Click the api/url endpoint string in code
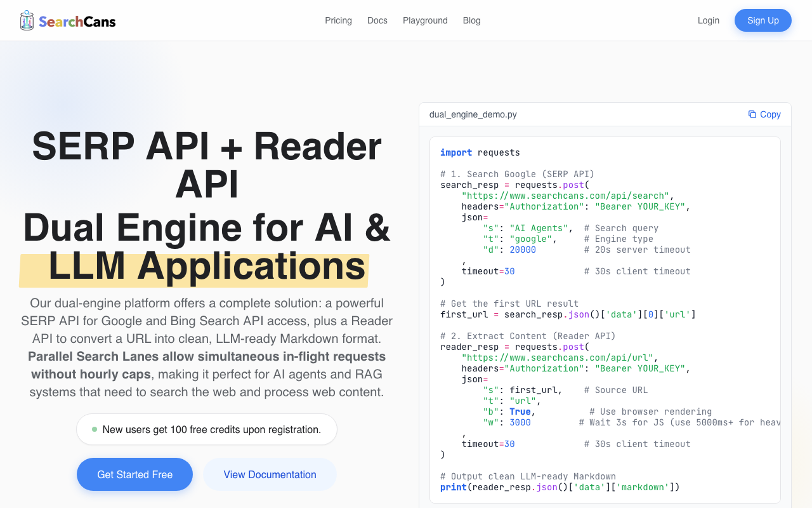 click(560, 358)
